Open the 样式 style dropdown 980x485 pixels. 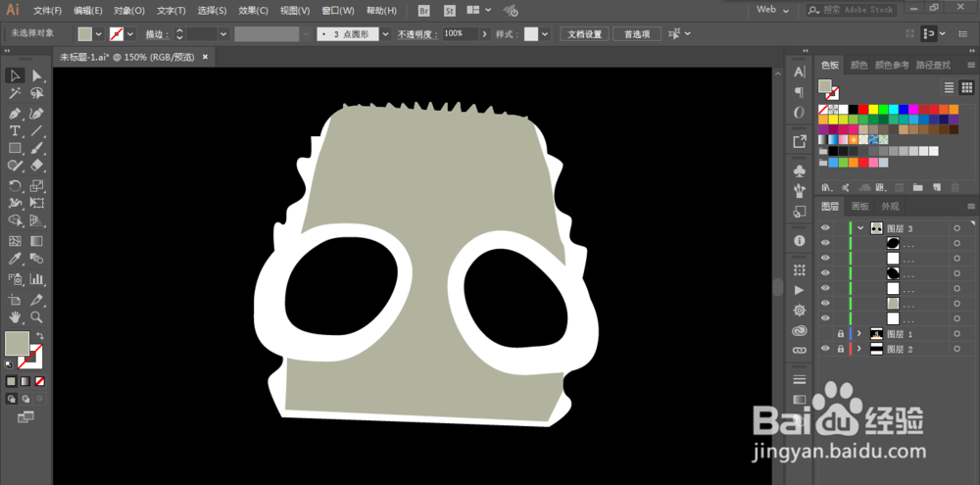coord(546,33)
